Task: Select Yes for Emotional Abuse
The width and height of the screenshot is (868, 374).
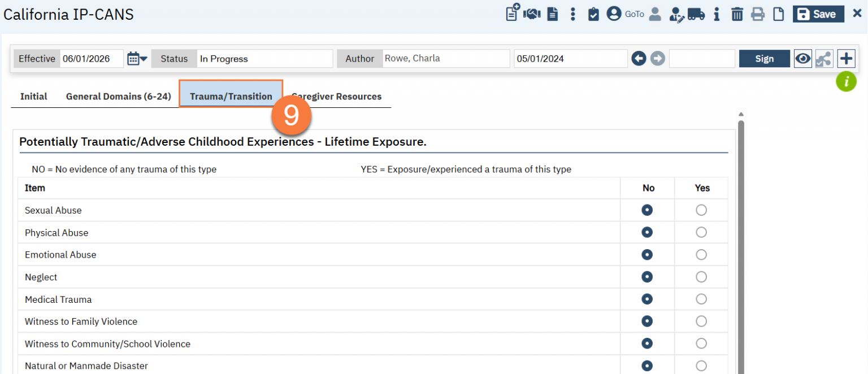Action: coord(701,255)
